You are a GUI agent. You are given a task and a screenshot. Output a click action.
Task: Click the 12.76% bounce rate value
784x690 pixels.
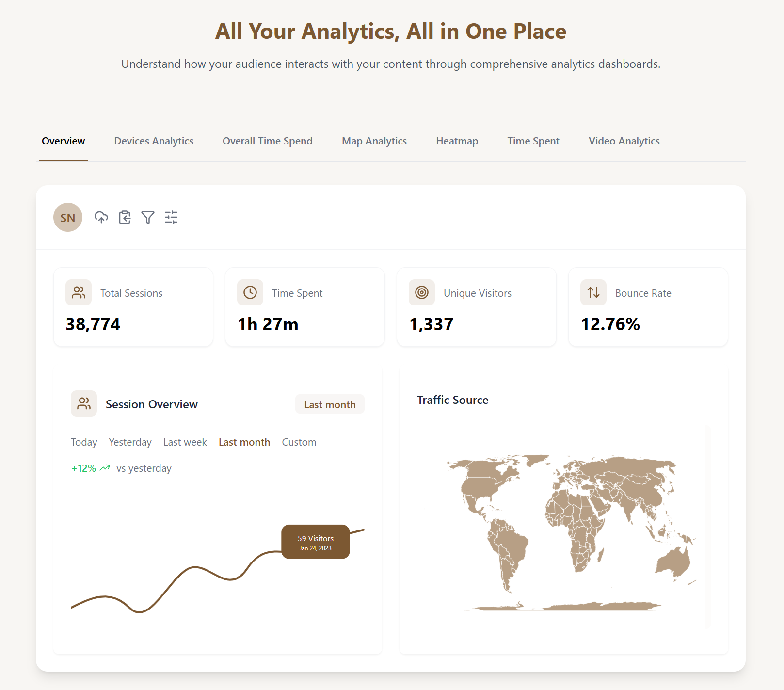click(610, 324)
